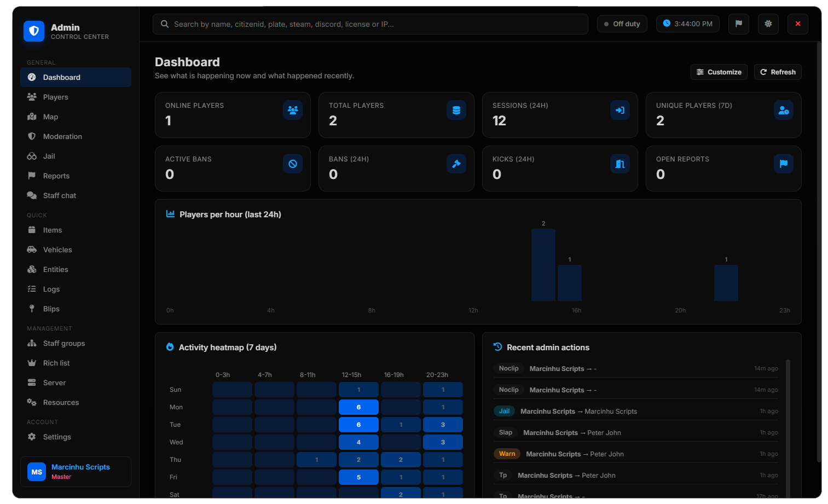Click the Sessions login arrow icon

coord(619,110)
